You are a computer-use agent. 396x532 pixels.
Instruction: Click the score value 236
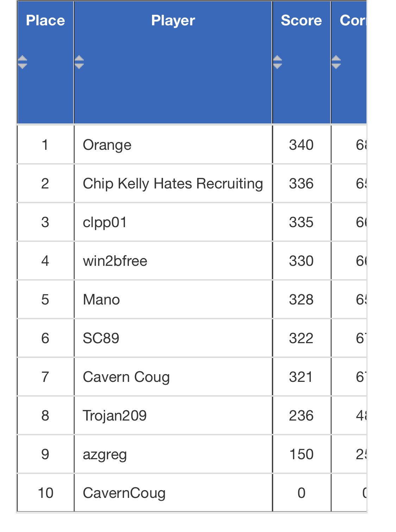click(301, 416)
